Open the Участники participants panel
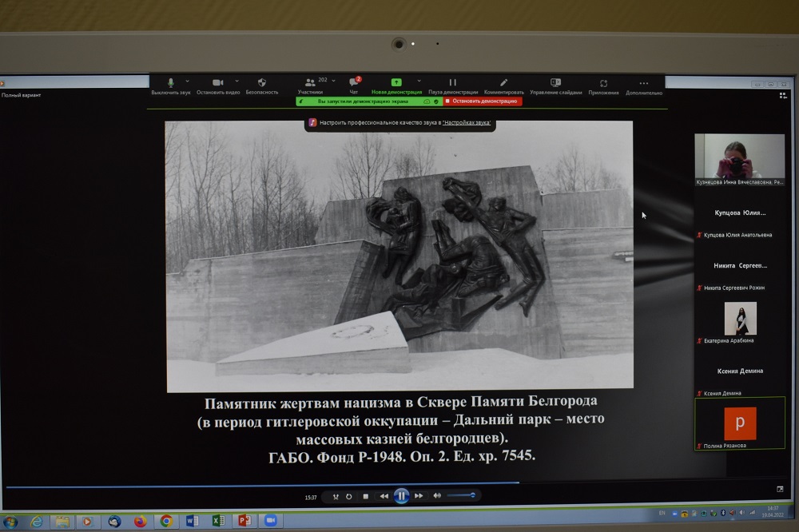This screenshot has width=799, height=532. (x=309, y=83)
